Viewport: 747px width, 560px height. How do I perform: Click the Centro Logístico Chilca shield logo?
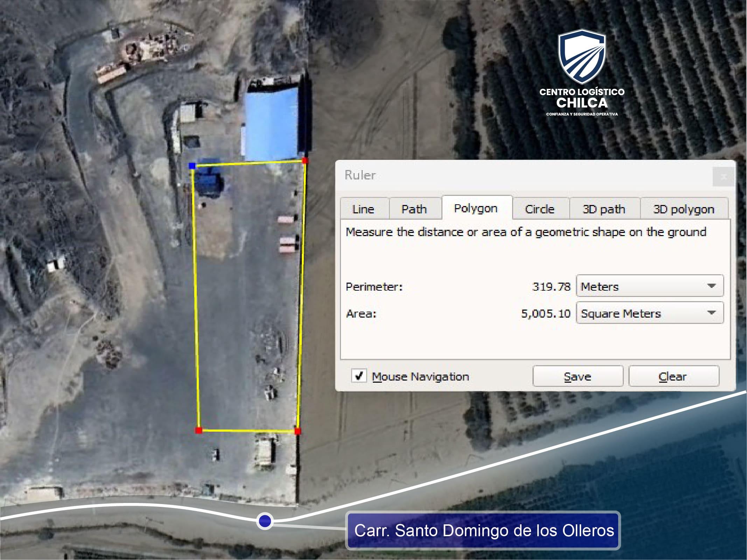click(x=582, y=57)
